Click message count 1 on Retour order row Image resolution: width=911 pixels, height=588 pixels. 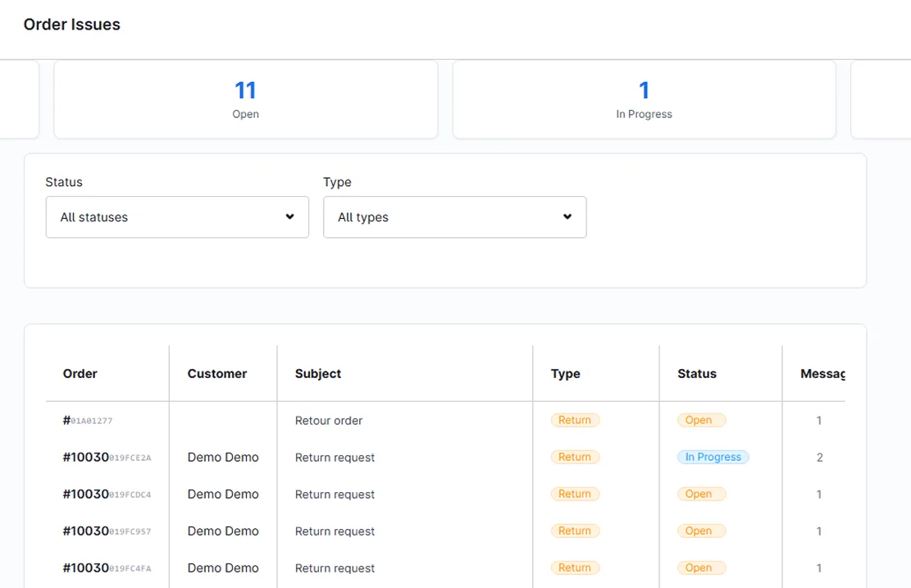[x=819, y=420]
